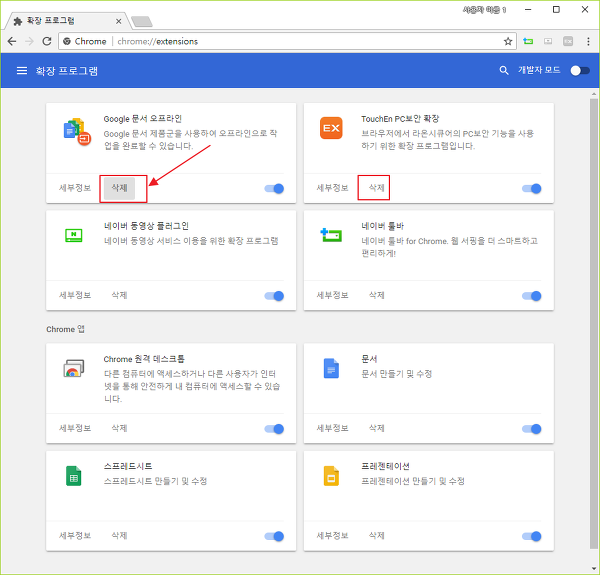Click the browser forward arrow
This screenshot has width=600, height=575.
coord(29,41)
